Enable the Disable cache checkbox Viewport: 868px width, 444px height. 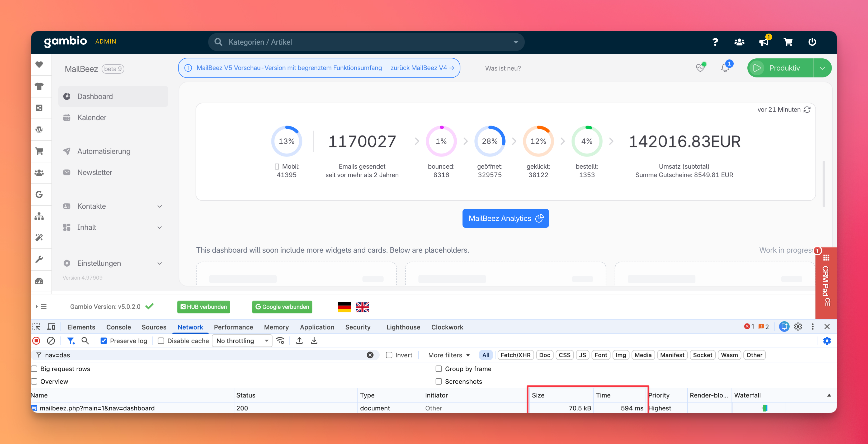click(161, 341)
